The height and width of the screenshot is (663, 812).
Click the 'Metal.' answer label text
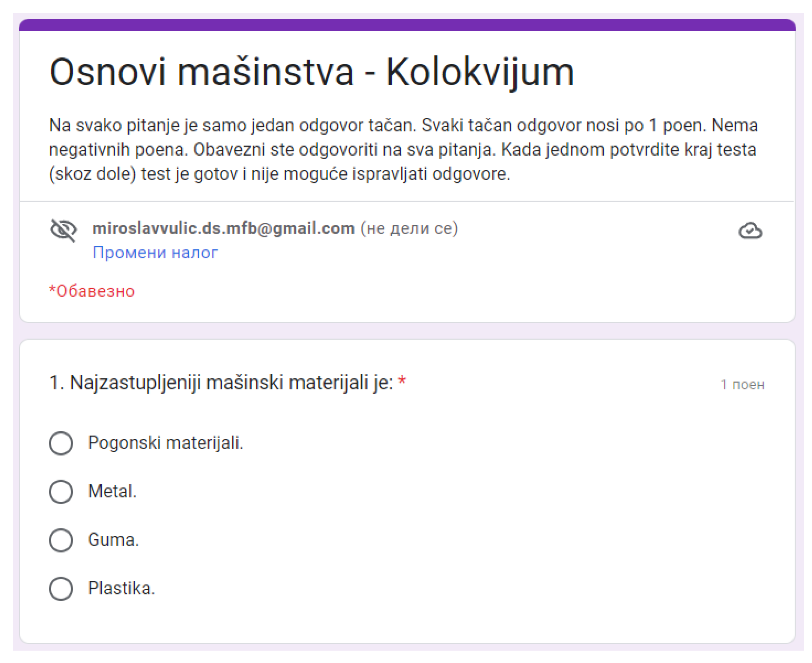coord(112,492)
